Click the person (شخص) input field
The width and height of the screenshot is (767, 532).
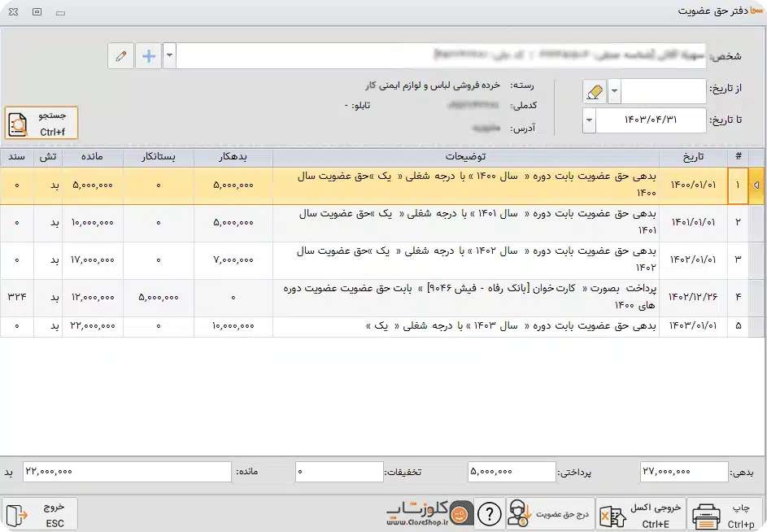pos(441,56)
